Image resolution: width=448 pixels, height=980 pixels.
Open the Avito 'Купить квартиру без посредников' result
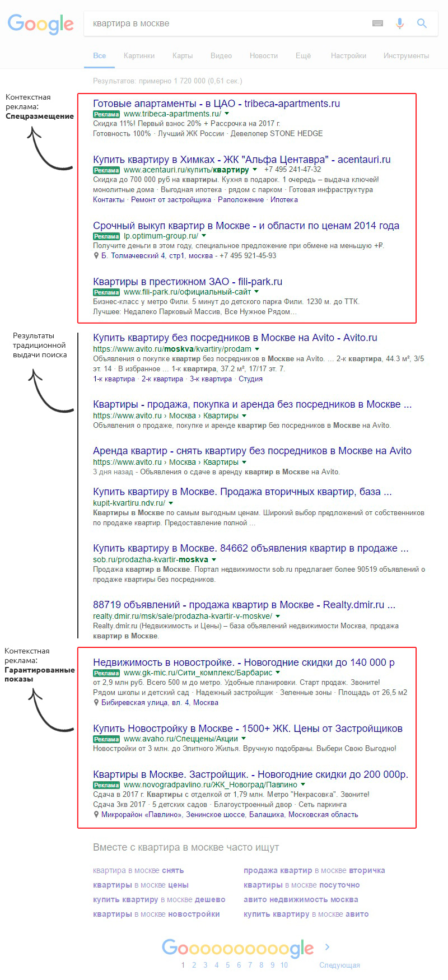tap(235, 338)
